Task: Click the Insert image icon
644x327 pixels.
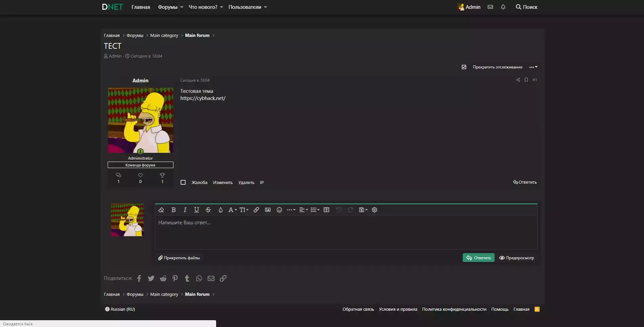Action: [268, 210]
